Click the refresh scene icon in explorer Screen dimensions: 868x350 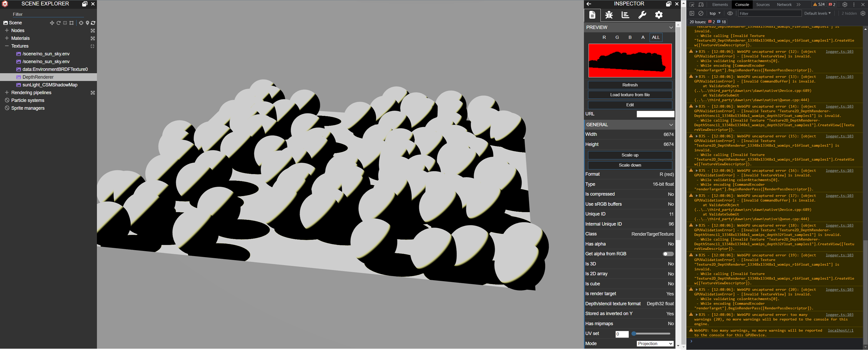click(93, 23)
